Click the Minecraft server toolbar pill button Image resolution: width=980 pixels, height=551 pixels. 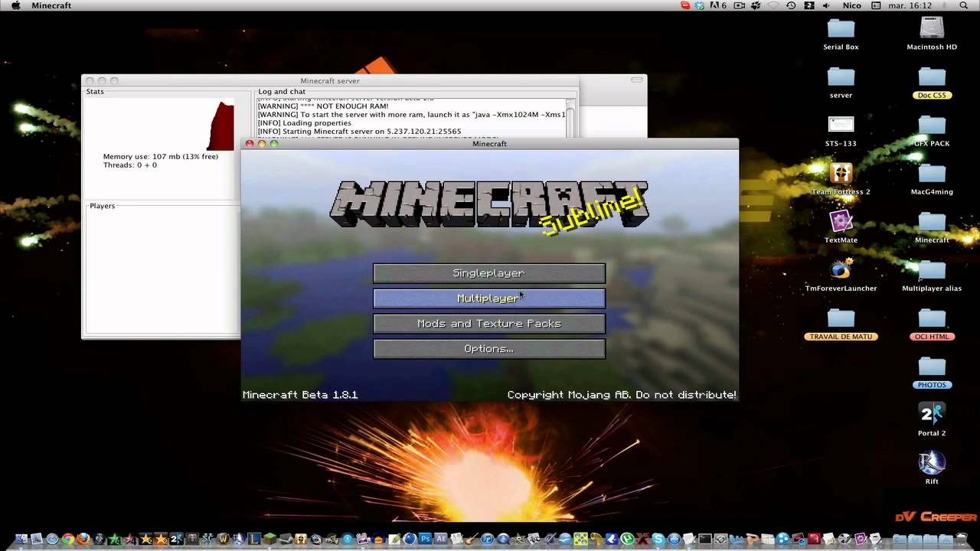[636, 80]
